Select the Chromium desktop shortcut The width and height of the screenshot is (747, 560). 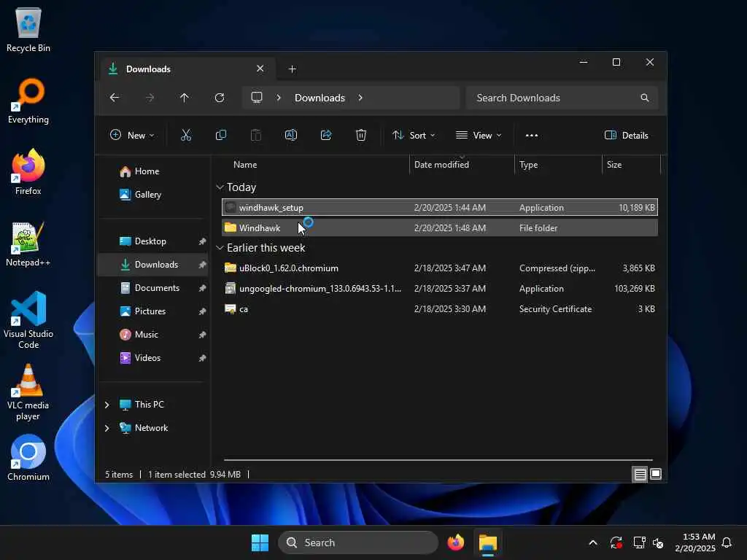[28, 458]
